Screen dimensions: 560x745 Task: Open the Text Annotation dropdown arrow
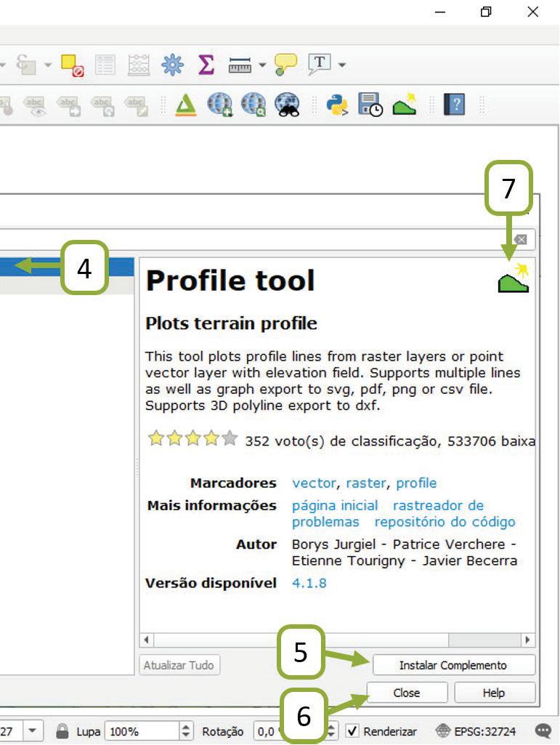[342, 65]
